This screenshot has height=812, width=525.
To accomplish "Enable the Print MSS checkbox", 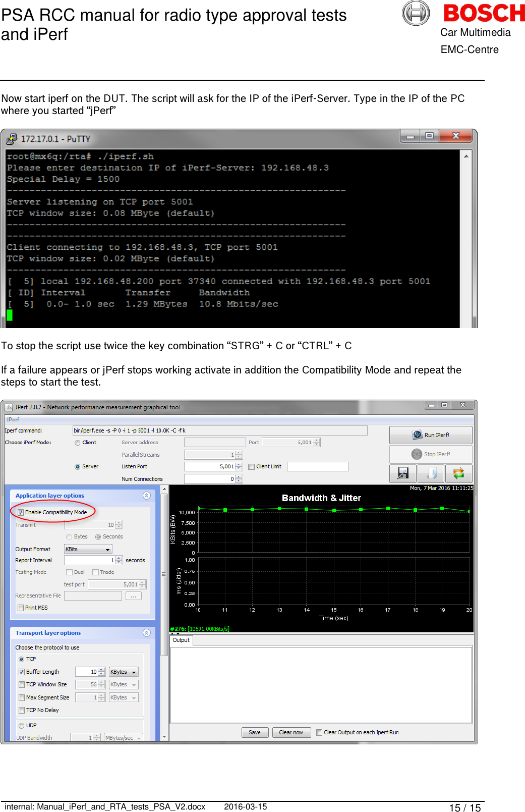I will (x=21, y=608).
